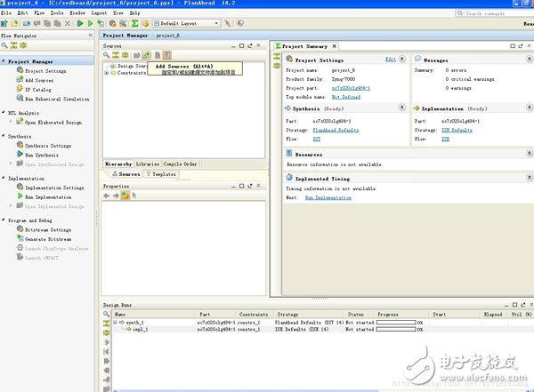Open the Default Layout dropdown
The height and width of the screenshot is (392, 534).
point(185,23)
